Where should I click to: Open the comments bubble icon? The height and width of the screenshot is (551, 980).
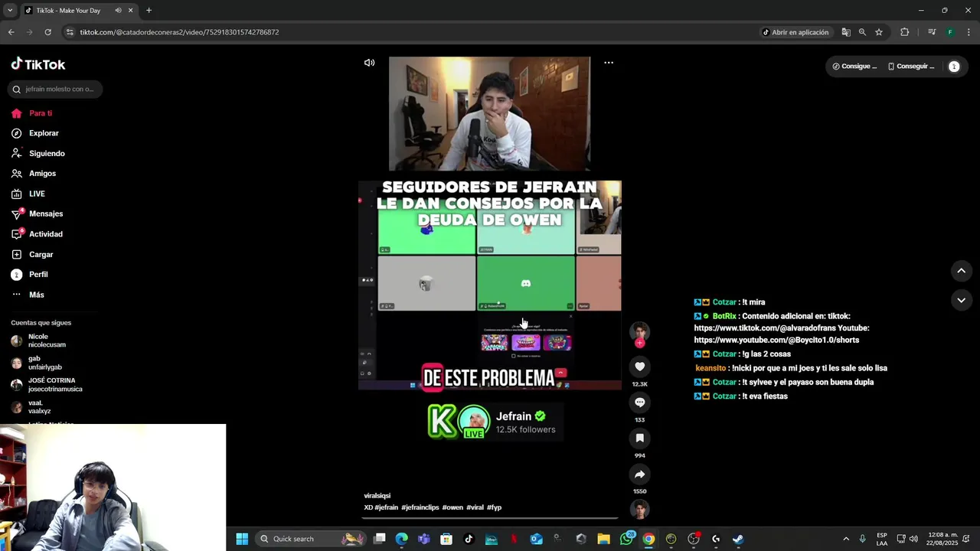(x=640, y=403)
